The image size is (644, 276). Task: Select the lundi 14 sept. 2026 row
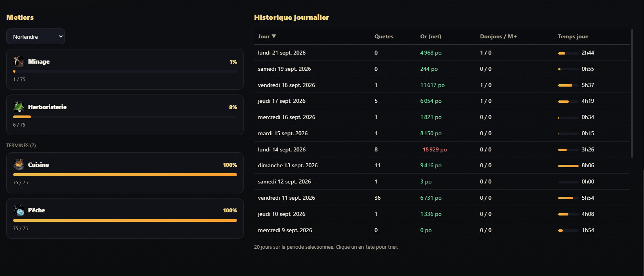(x=442, y=149)
